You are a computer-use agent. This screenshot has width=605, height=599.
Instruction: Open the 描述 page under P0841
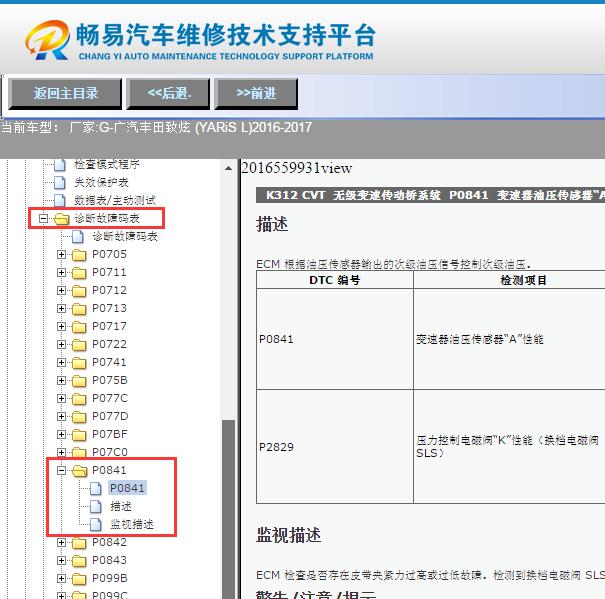(121, 506)
